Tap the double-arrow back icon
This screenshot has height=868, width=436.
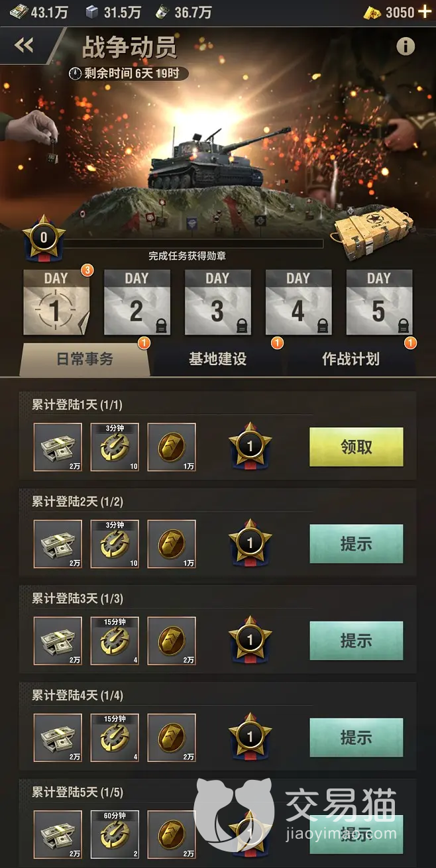tap(24, 45)
